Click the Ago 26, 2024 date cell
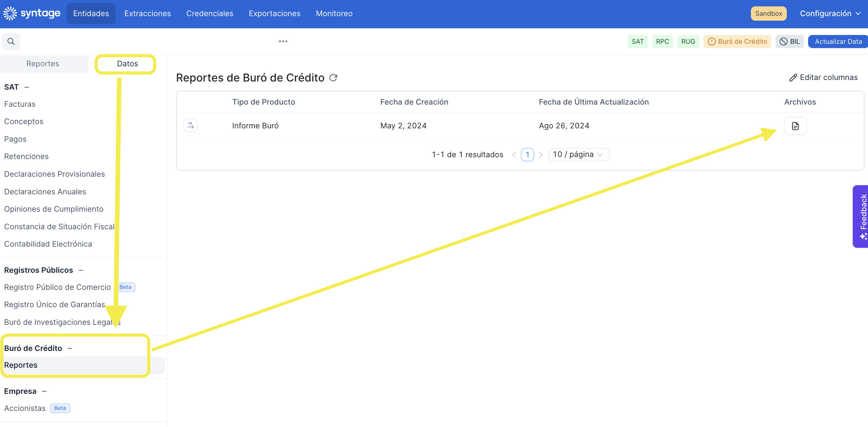This screenshot has height=427, width=868. point(564,126)
